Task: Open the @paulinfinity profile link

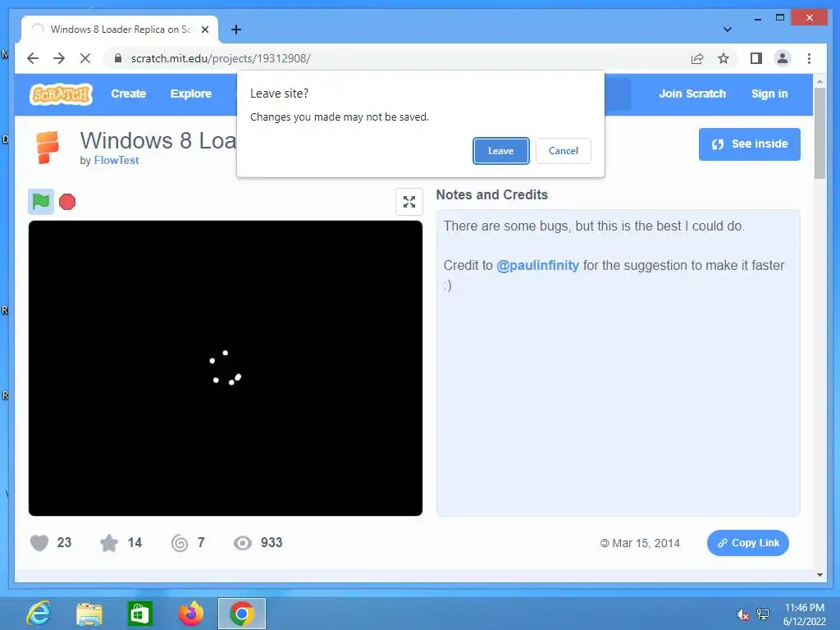Action: [537, 265]
